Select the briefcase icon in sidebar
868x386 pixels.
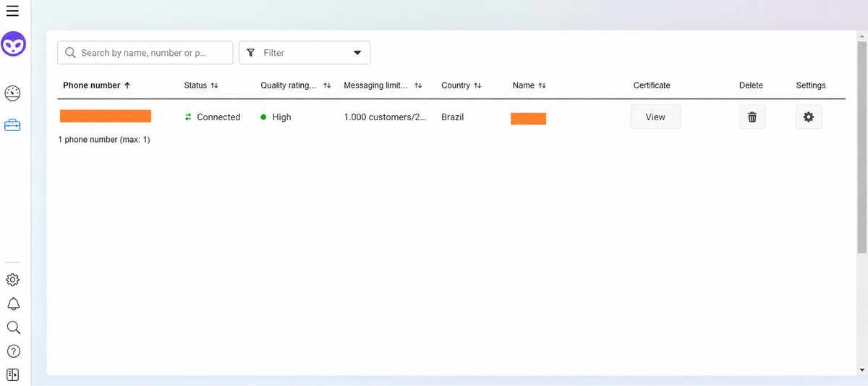tap(13, 125)
